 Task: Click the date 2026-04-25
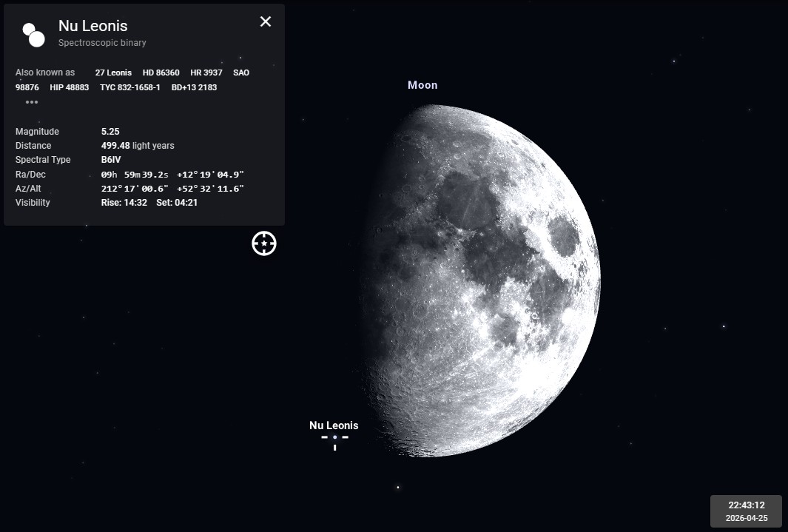(x=745, y=518)
